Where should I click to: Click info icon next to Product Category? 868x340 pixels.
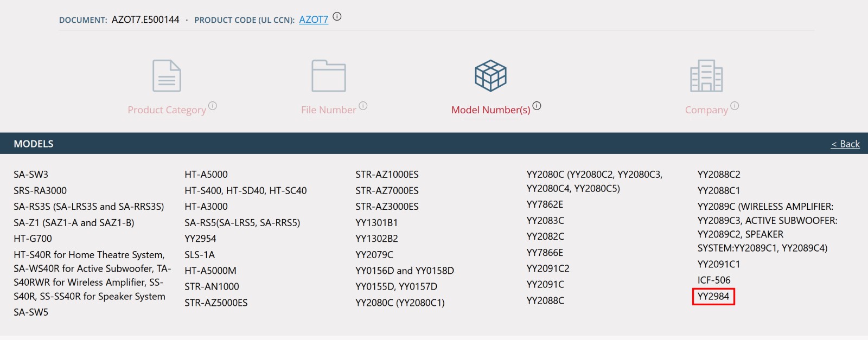pyautogui.click(x=213, y=106)
